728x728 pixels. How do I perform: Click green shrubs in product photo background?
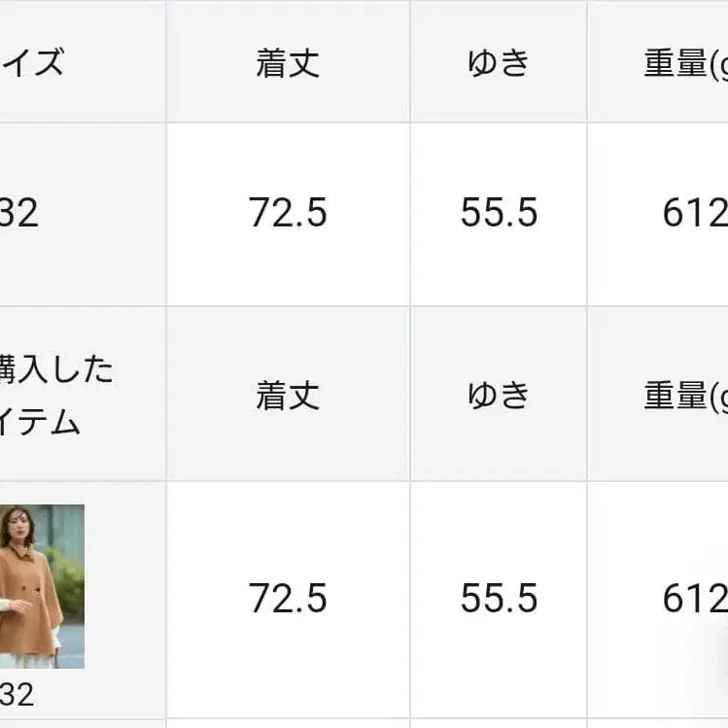66,578
